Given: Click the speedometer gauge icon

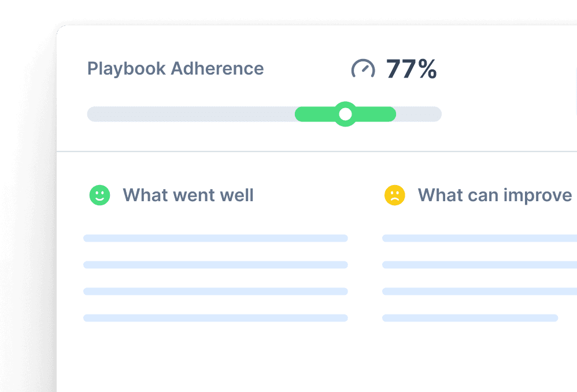Looking at the screenshot, I should tap(364, 69).
